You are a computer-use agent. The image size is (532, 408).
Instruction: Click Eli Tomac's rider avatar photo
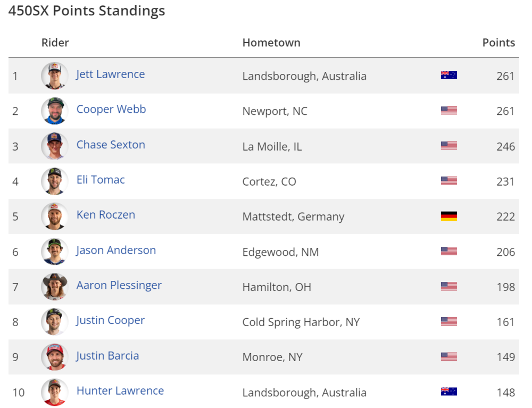tap(54, 181)
